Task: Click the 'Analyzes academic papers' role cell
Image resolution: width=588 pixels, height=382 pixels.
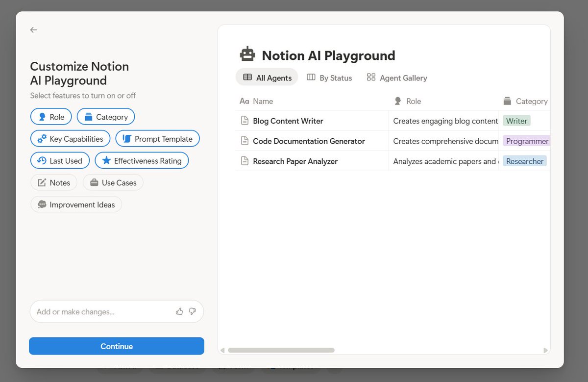Action: pos(443,161)
